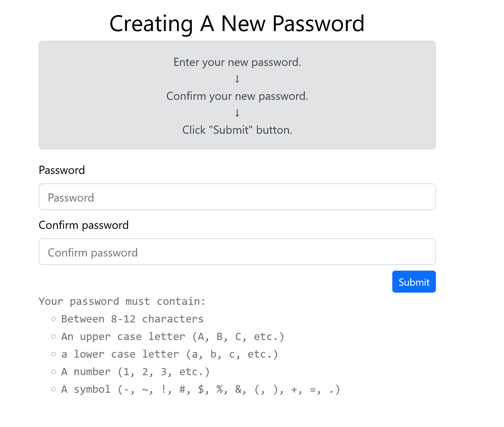Click the "Confirm your new password." instruction text
The image size is (504, 427).
(x=237, y=96)
